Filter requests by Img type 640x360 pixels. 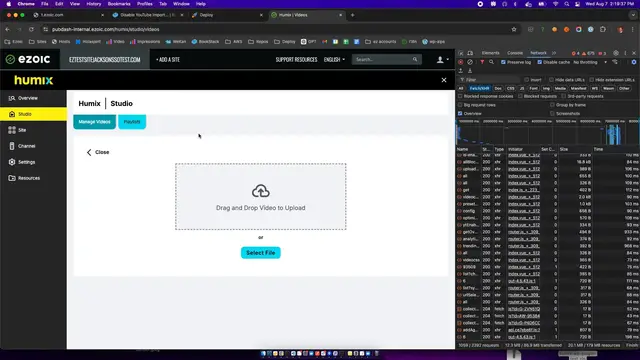546,88
